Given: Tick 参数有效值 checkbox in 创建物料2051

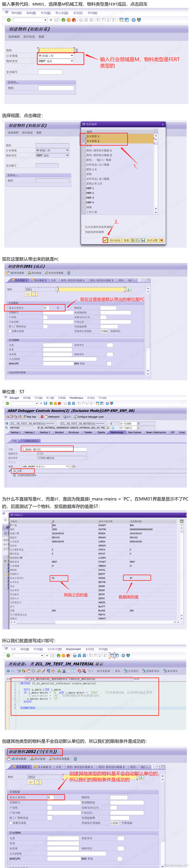Looking at the screenshot, I should click(10, 331).
